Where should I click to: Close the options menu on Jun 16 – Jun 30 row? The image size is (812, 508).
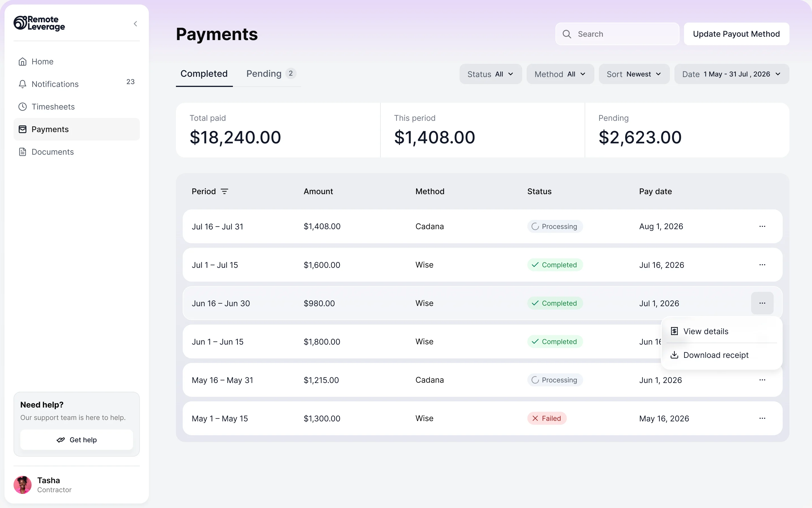tap(762, 303)
